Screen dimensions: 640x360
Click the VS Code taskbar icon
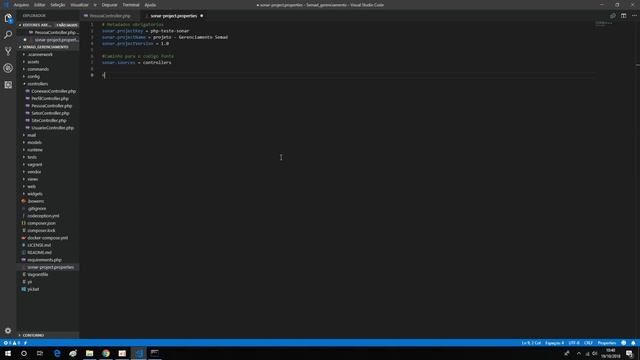coord(139,353)
